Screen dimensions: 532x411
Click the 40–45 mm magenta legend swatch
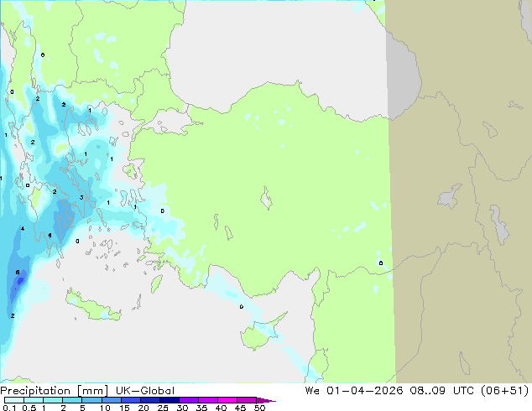click(227, 400)
